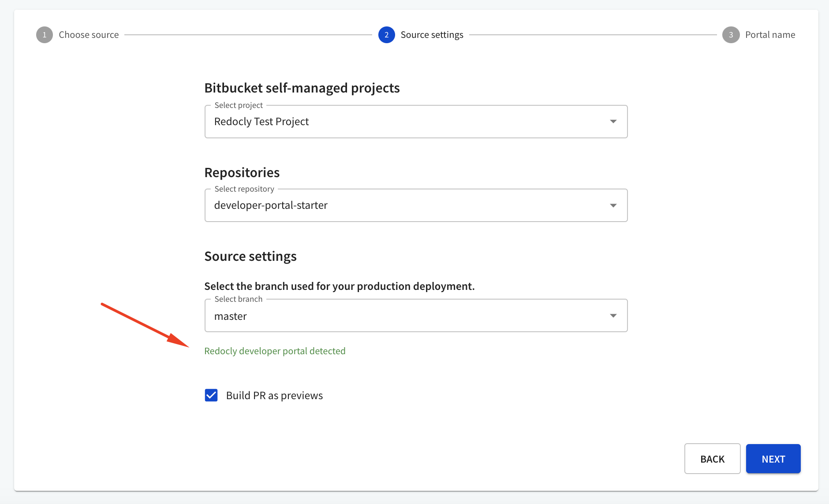Uncheck the Build PR as previews checkbox
The width and height of the screenshot is (829, 504).
211,395
